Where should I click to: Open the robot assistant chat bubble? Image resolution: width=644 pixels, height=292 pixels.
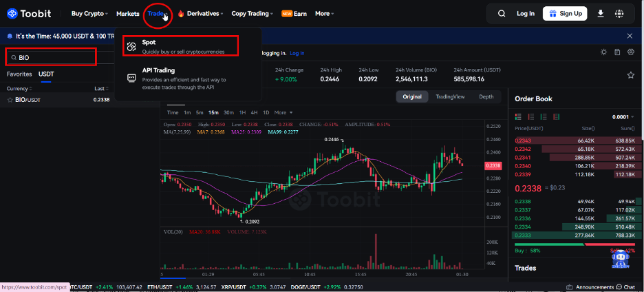coord(620,259)
